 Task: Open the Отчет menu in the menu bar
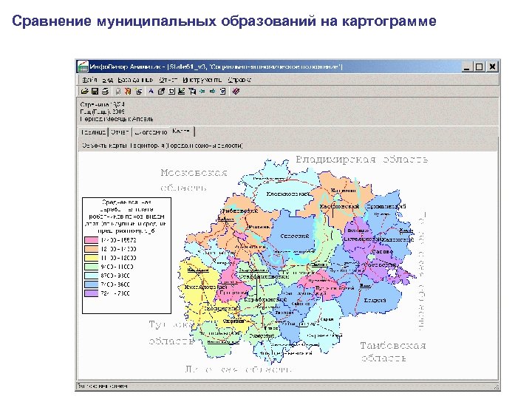tap(168, 80)
